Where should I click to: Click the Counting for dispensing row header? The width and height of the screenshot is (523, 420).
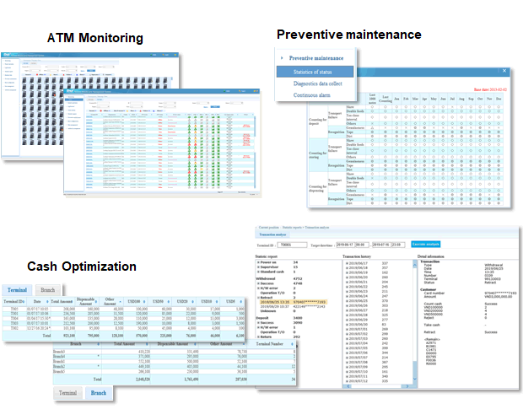(318, 188)
